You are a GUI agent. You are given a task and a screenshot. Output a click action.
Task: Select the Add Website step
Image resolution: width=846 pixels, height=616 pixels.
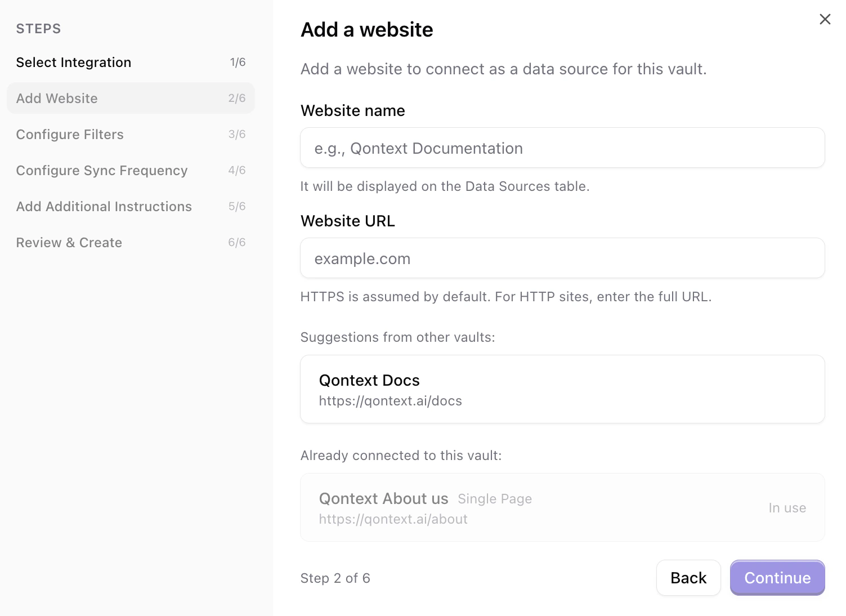tap(57, 98)
